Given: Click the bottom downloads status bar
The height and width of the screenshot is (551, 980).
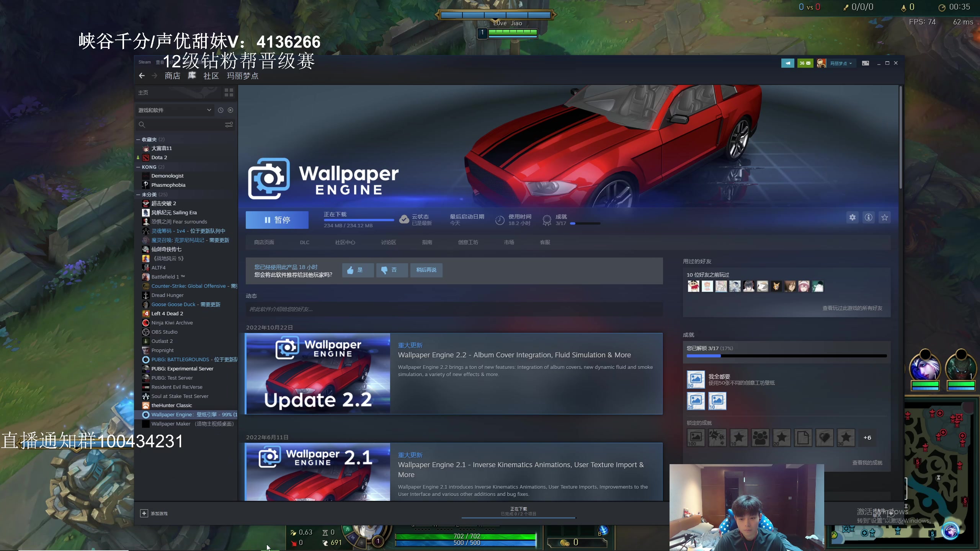Looking at the screenshot, I should 519,513.
